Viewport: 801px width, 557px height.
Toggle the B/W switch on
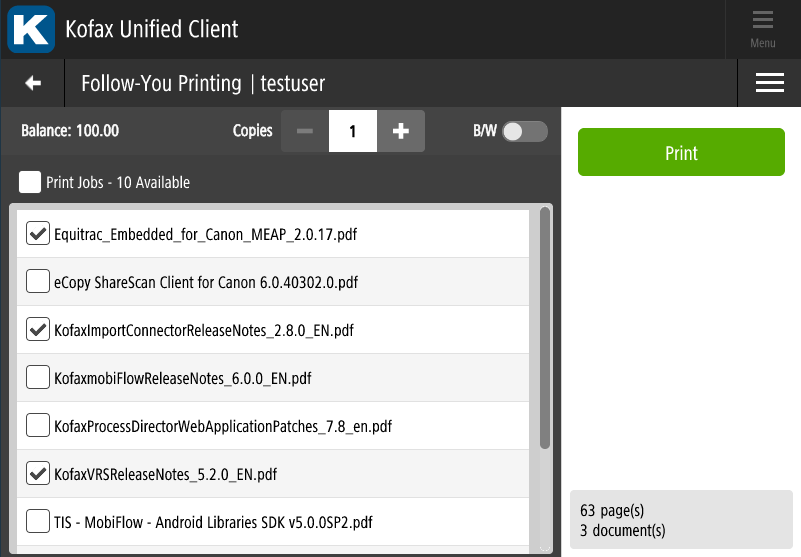(x=524, y=131)
